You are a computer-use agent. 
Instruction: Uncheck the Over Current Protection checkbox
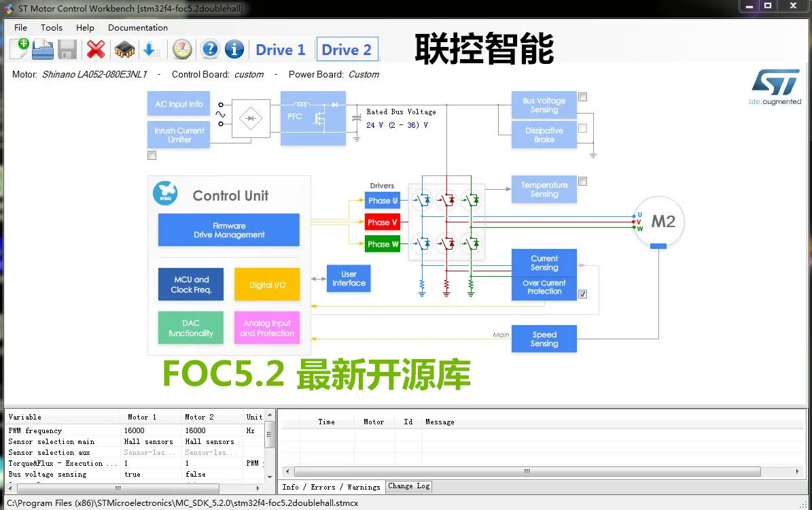pyautogui.click(x=582, y=294)
